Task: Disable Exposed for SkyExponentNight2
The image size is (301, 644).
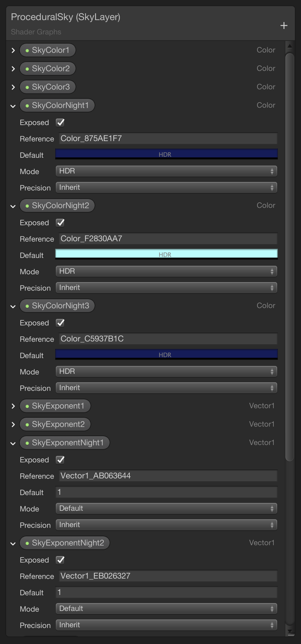Action: point(60,560)
